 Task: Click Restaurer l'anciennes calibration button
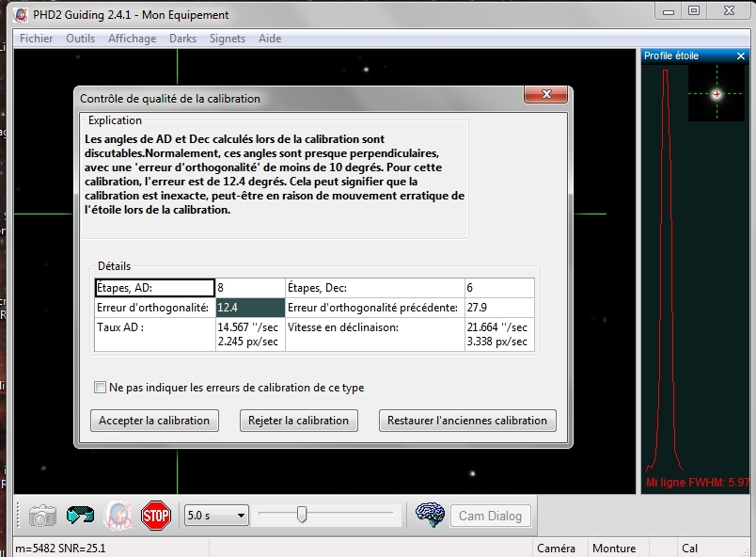coord(467,421)
